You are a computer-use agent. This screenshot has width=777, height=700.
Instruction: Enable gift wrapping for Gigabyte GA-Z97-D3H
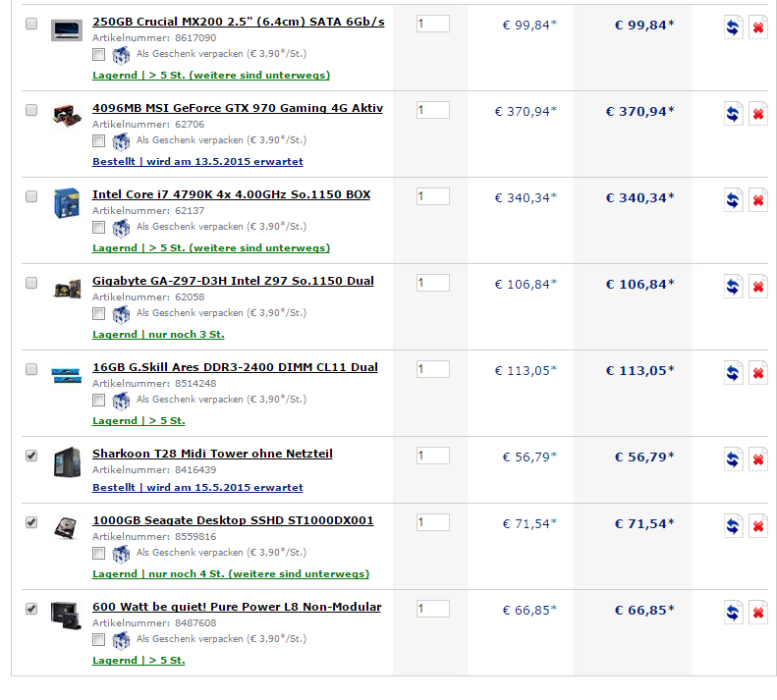[98, 313]
